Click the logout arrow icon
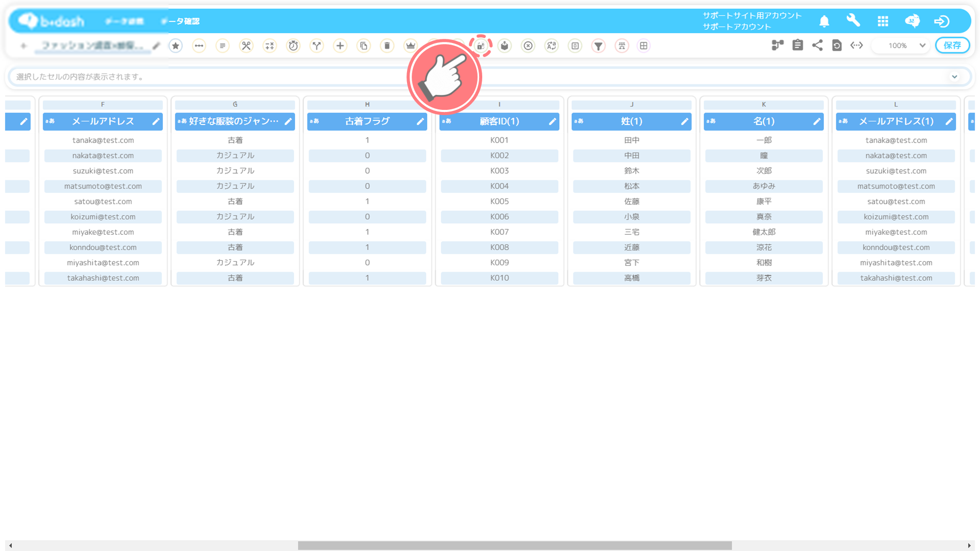 pos(942,21)
